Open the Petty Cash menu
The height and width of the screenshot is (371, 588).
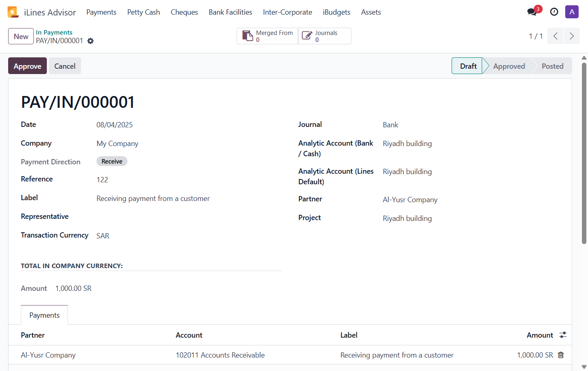point(143,12)
